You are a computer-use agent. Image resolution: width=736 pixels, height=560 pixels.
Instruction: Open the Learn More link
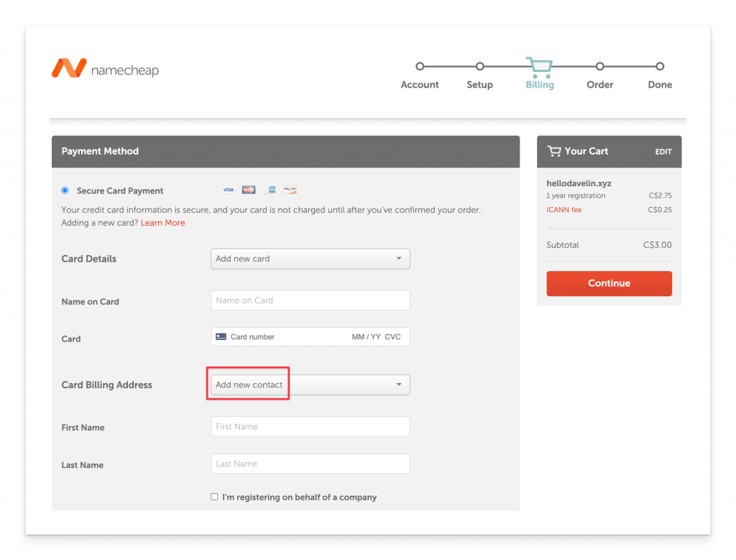[163, 223]
